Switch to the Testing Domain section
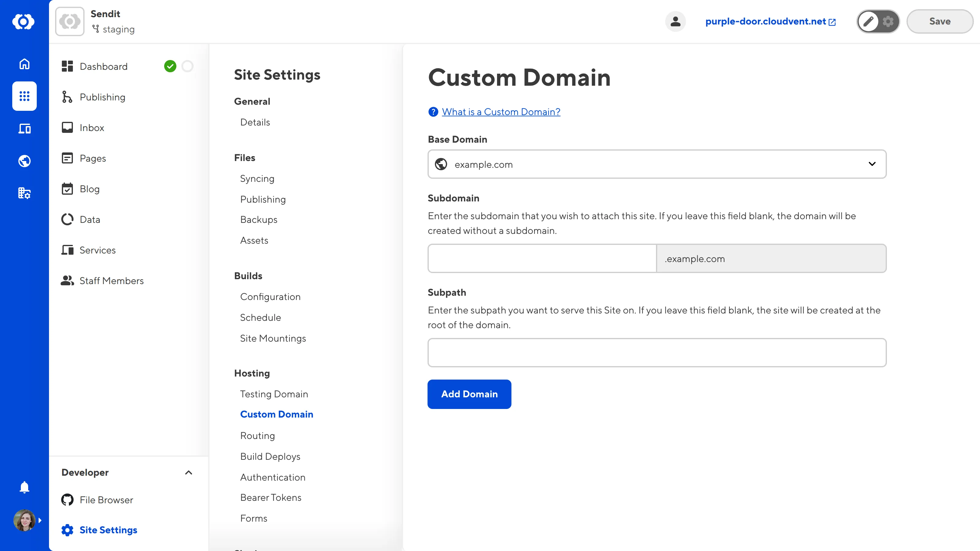This screenshot has width=980, height=551. tap(274, 394)
